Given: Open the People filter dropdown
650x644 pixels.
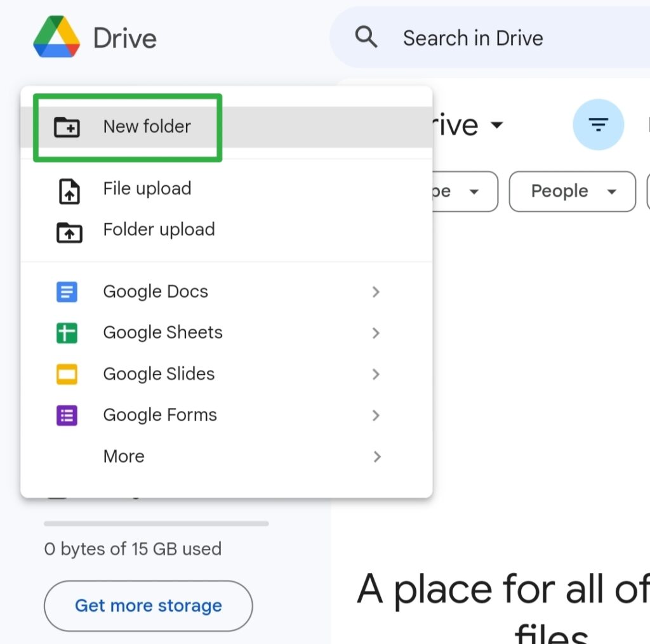Looking at the screenshot, I should coord(572,191).
